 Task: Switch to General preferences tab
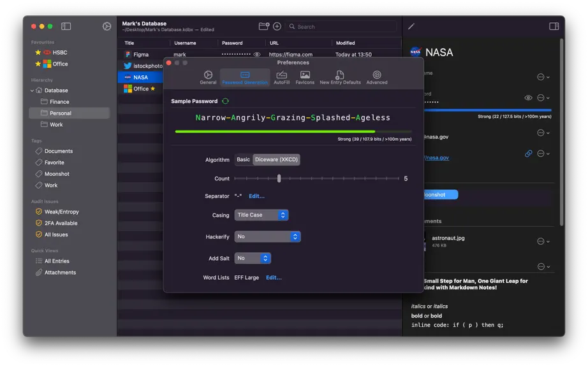(208, 78)
